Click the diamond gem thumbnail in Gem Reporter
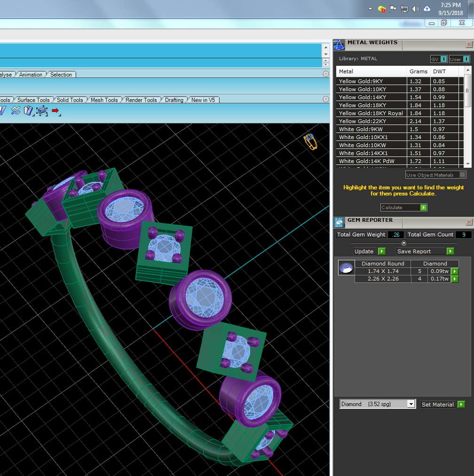The width and height of the screenshot is (474, 476). (x=346, y=268)
